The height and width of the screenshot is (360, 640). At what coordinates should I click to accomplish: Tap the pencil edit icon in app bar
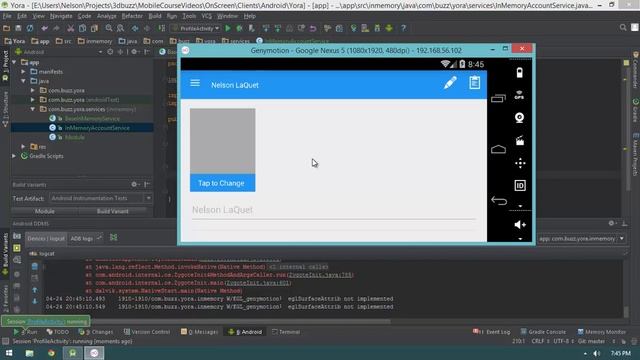pos(450,83)
